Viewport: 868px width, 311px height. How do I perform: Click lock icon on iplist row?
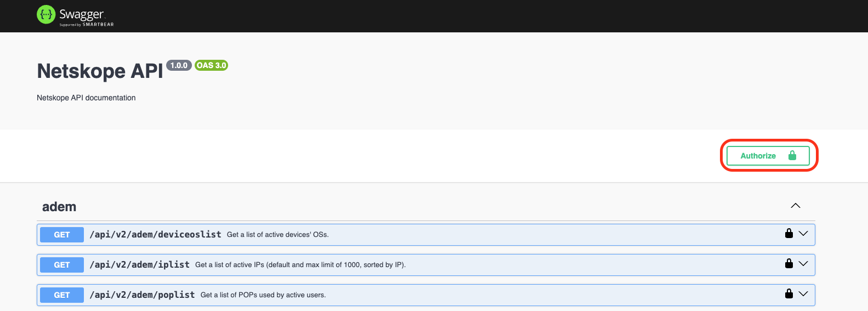point(788,263)
